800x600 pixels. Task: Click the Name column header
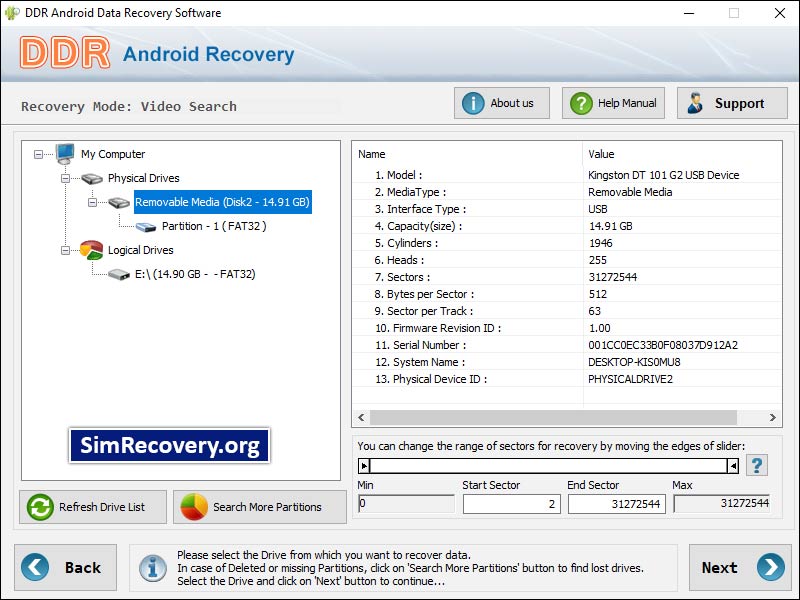coord(467,154)
